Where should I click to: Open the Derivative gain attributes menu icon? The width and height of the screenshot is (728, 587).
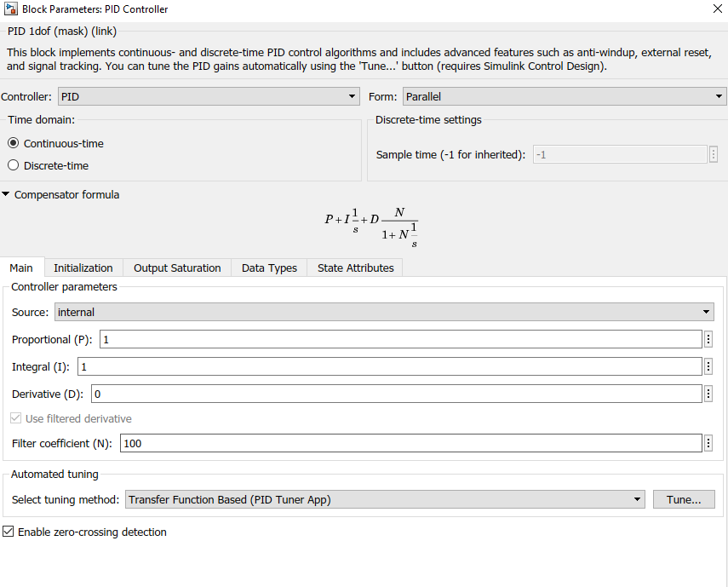708,393
